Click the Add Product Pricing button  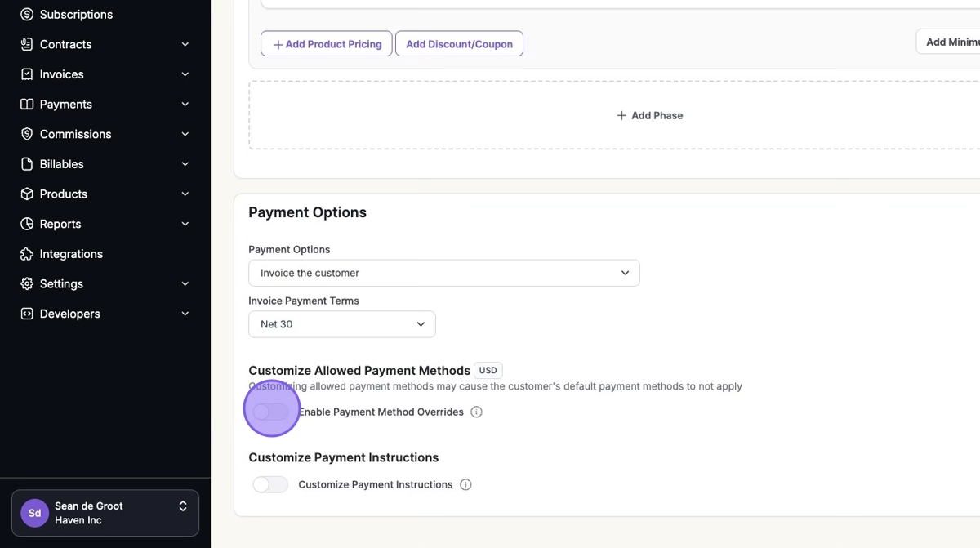[327, 44]
